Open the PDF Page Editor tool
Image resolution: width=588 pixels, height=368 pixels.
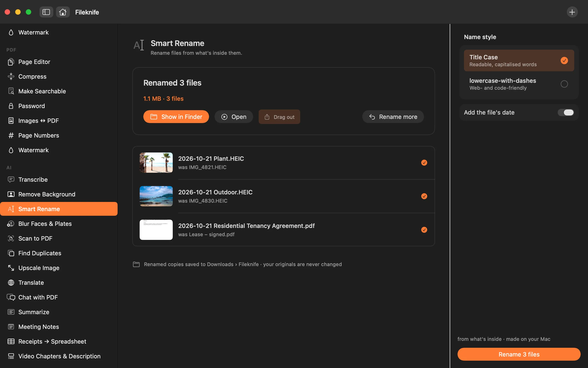[59, 62]
